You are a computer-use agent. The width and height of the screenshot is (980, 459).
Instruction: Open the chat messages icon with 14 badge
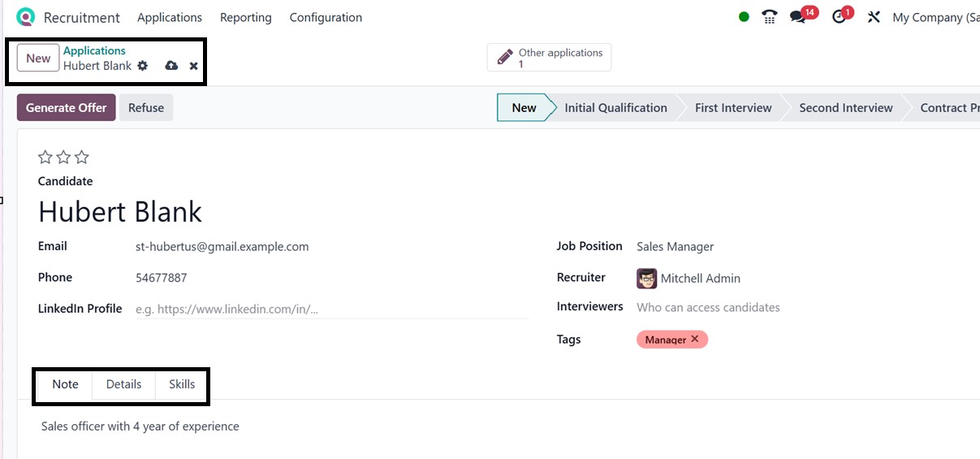798,17
